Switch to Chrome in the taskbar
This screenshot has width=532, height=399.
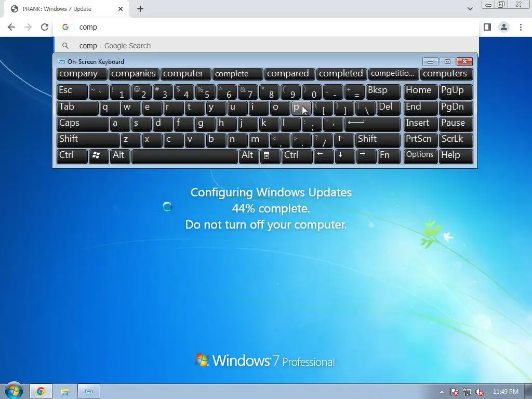click(41, 392)
